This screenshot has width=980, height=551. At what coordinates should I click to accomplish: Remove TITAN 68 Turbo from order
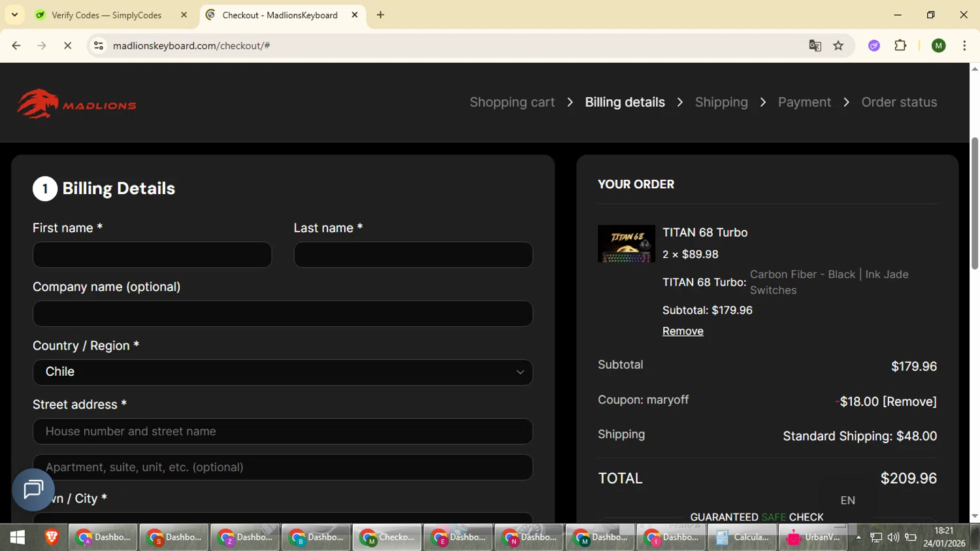coord(683,331)
